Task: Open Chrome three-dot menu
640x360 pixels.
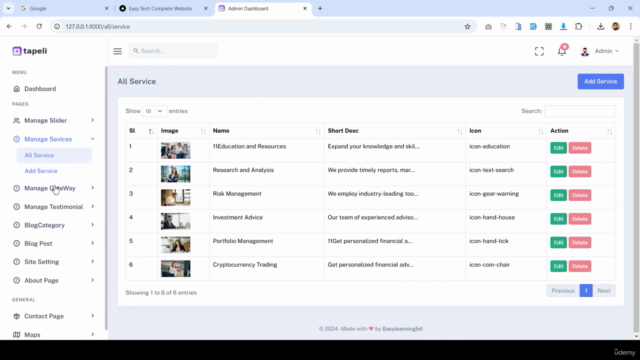Action: [x=631, y=27]
